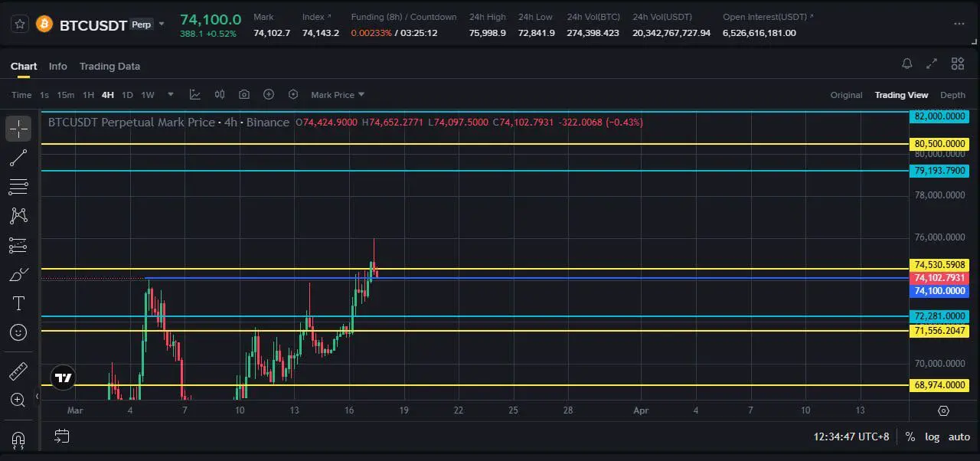Click the TradingView logo badge

point(64,377)
